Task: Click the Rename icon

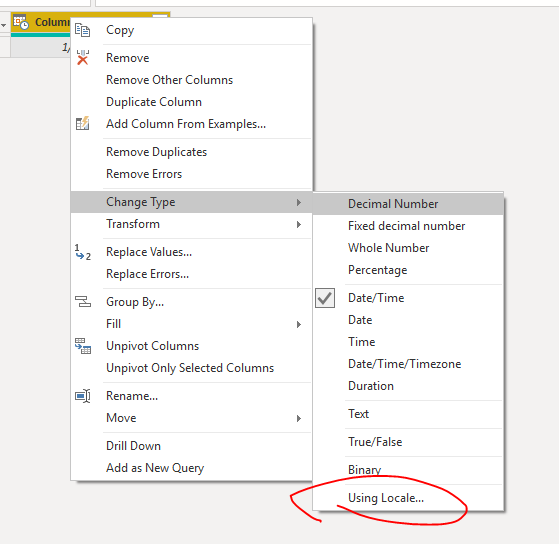Action: coord(83,396)
